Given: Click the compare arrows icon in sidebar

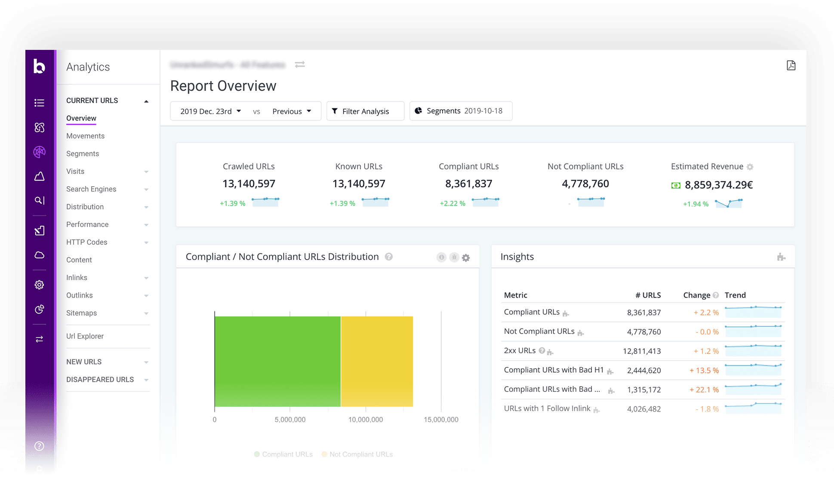Looking at the screenshot, I should click(39, 339).
